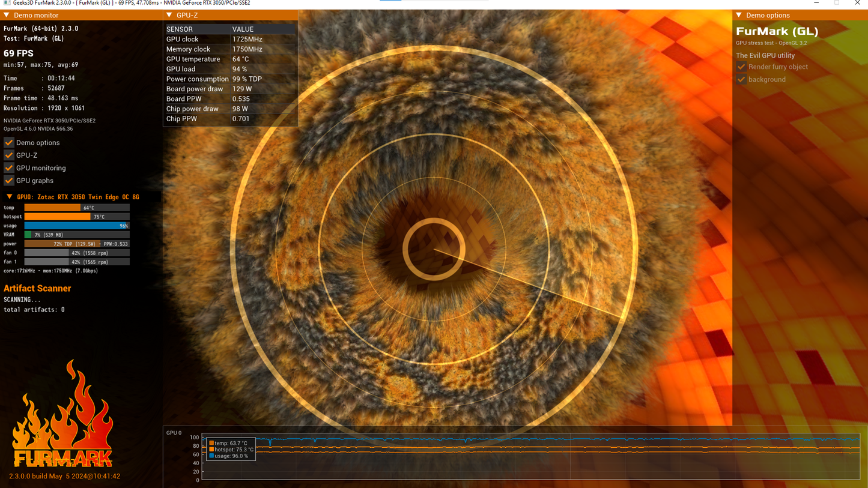Toggle the background checkbox
The image size is (868, 488).
click(741, 80)
